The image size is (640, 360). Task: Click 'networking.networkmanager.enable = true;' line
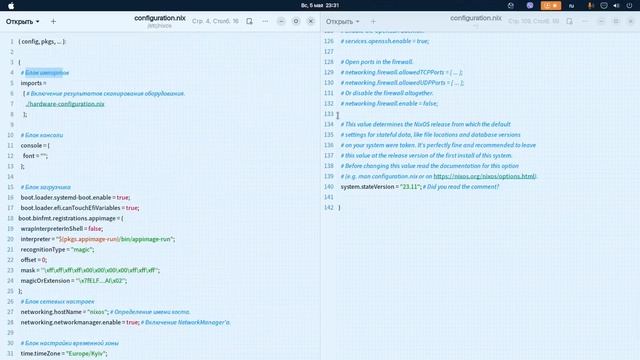click(80, 322)
